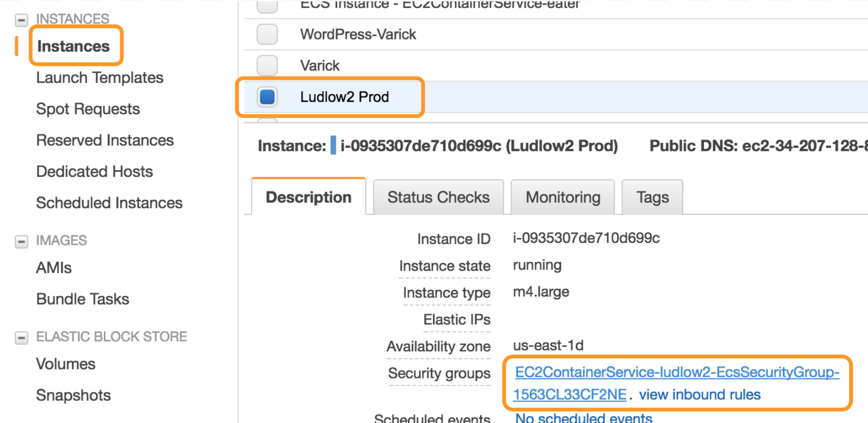
Task: Collapse the IMAGES sidebar section
Action: click(x=21, y=241)
